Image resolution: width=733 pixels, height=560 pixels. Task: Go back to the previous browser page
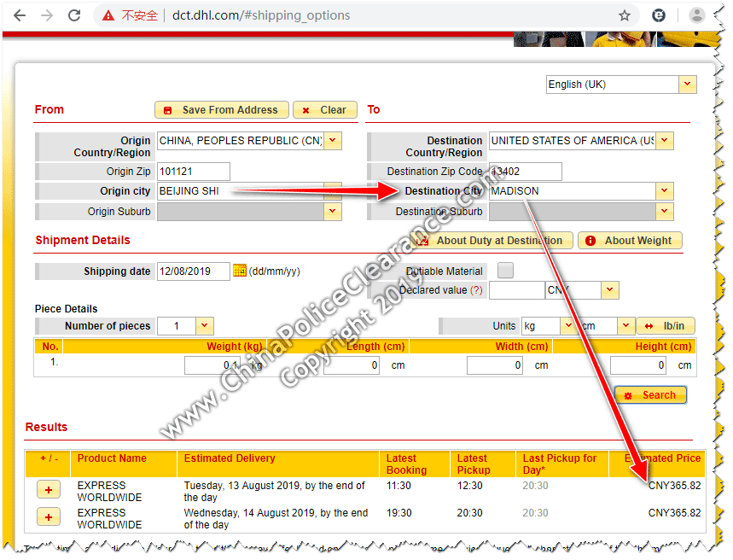pos(20,15)
